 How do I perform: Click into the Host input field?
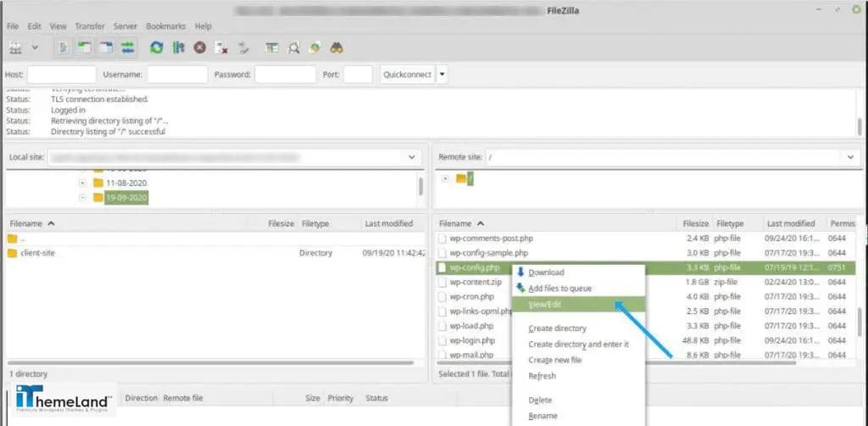point(62,74)
